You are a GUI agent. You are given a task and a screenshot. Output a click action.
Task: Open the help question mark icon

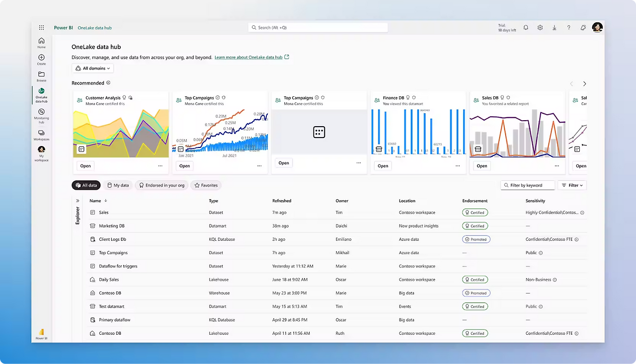point(569,28)
